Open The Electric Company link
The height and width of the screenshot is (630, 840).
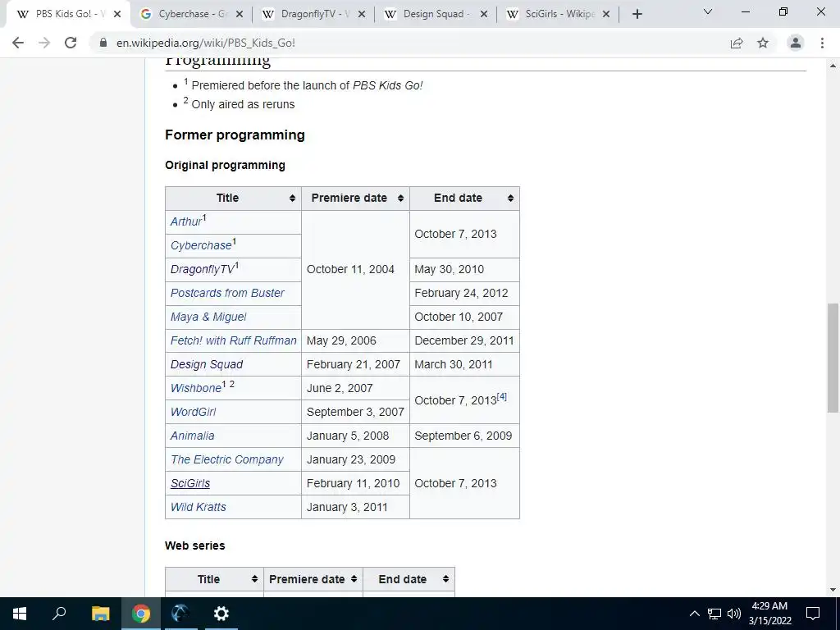coord(226,459)
